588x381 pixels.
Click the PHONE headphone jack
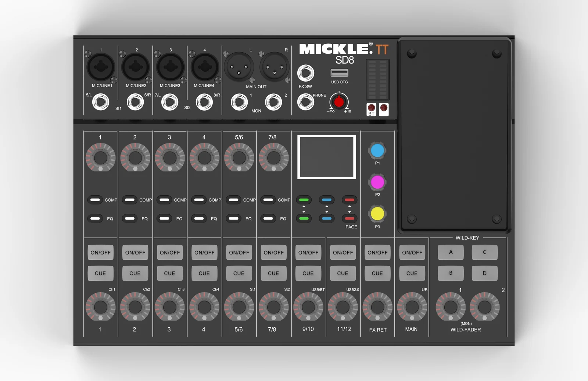pyautogui.click(x=305, y=102)
